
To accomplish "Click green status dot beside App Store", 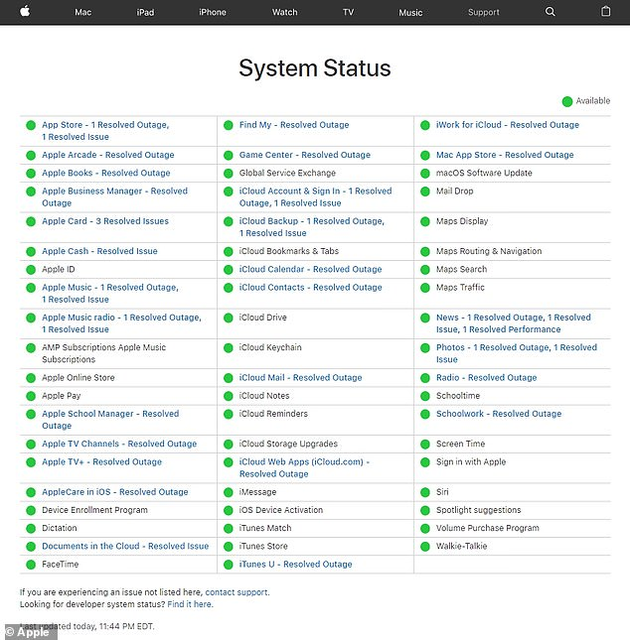I will tap(31, 125).
